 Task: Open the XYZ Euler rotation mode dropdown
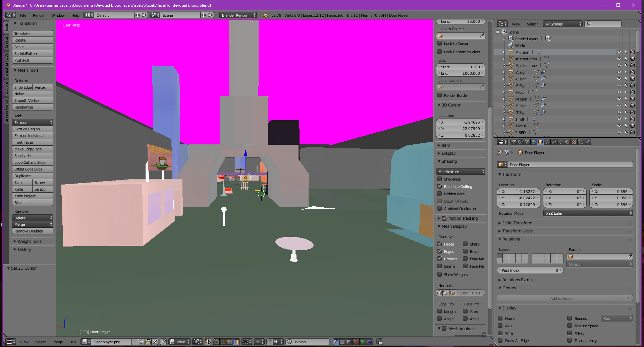[588, 213]
